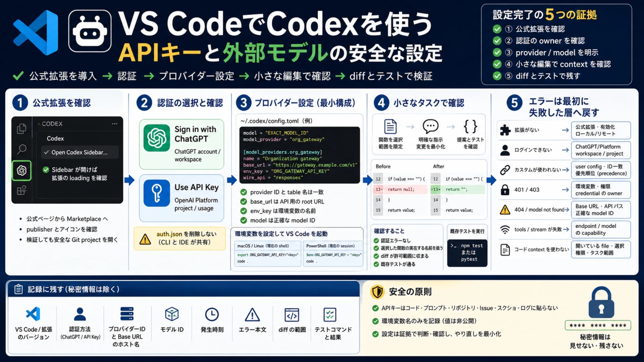
Task: Click the clipboard icon in the 記録に残す header
Action: [x=19, y=289]
